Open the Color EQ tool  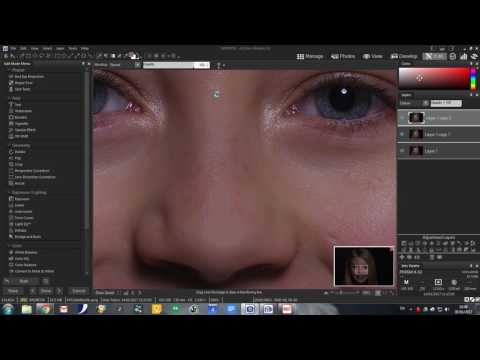point(19,259)
